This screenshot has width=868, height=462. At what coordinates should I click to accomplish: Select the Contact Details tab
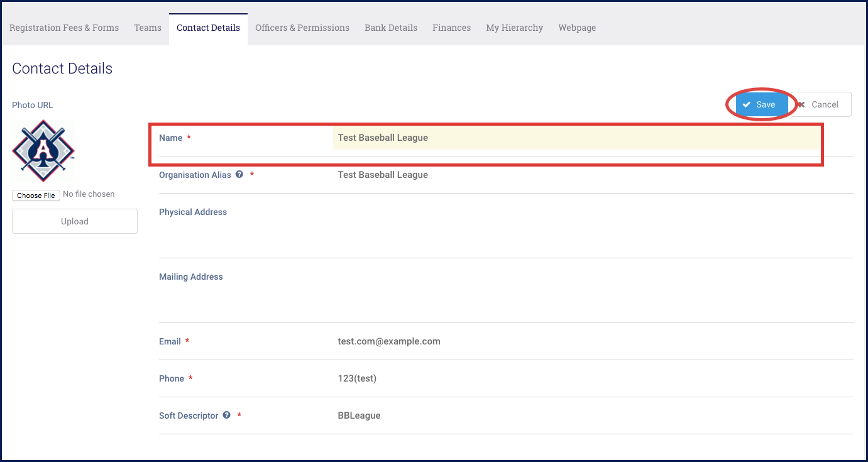(208, 28)
